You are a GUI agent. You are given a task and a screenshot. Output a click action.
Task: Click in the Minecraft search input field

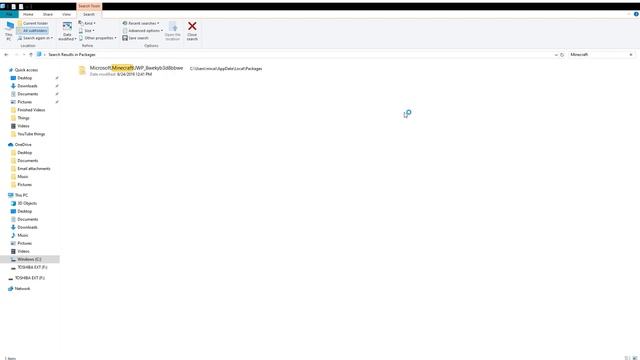(598, 55)
